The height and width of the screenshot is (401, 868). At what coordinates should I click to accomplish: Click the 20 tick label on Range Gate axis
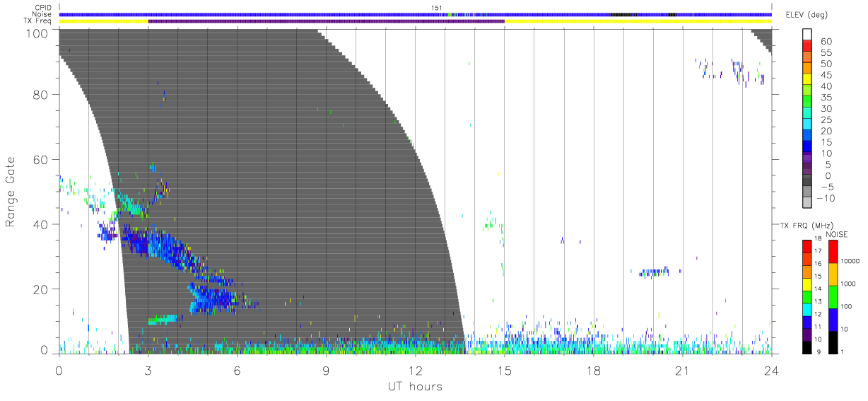point(41,289)
